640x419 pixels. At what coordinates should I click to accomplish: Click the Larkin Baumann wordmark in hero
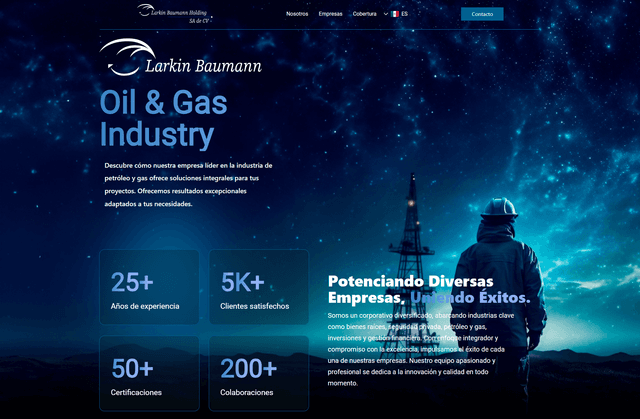[203, 67]
